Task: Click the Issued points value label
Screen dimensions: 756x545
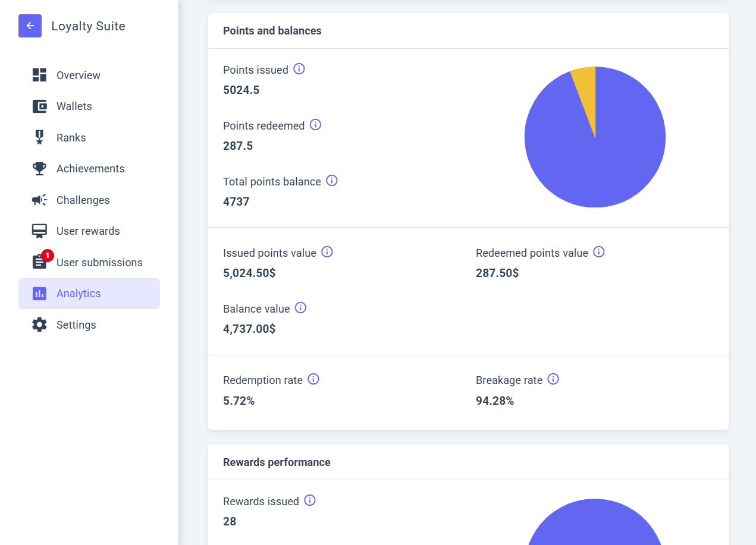Action: tap(269, 253)
